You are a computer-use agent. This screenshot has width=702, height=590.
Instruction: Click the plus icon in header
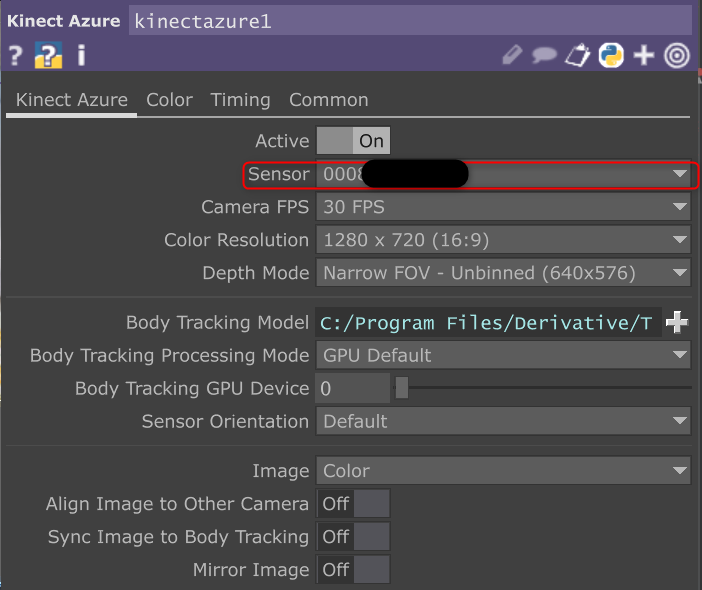644,55
